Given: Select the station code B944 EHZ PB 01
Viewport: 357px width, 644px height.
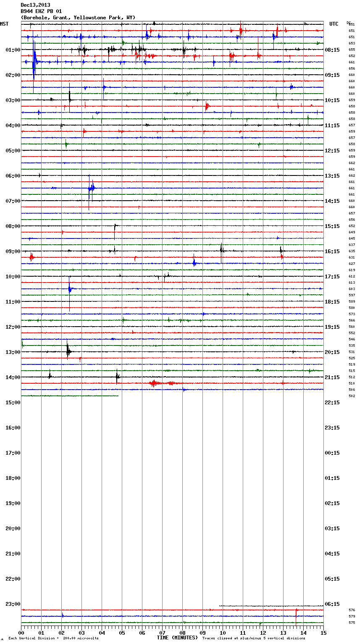Looking at the screenshot, I should tap(41, 11).
